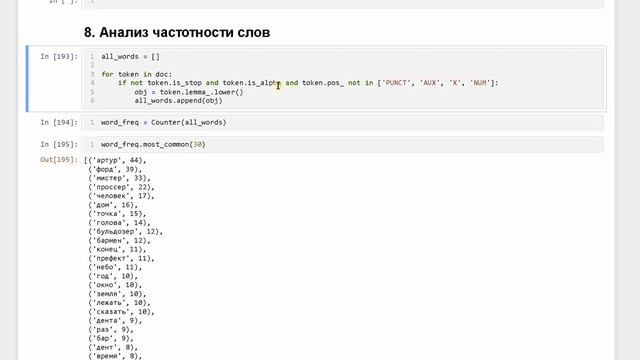The width and height of the screenshot is (640, 360).
Task: Click output row ('дент', 8)
Action: (113, 347)
